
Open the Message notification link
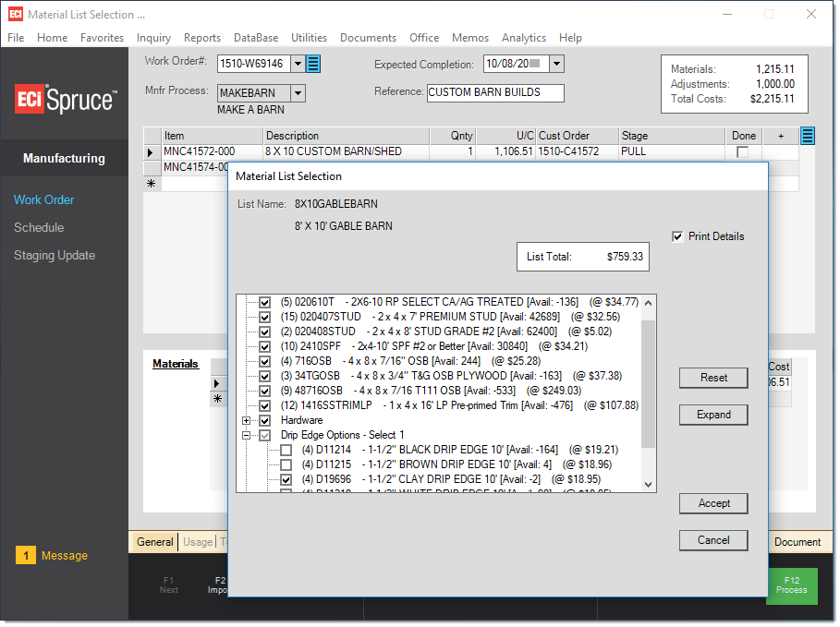[65, 556]
